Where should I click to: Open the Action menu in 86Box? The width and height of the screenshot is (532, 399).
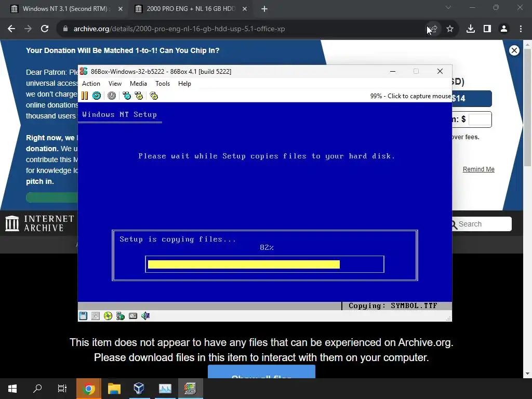[x=91, y=84]
